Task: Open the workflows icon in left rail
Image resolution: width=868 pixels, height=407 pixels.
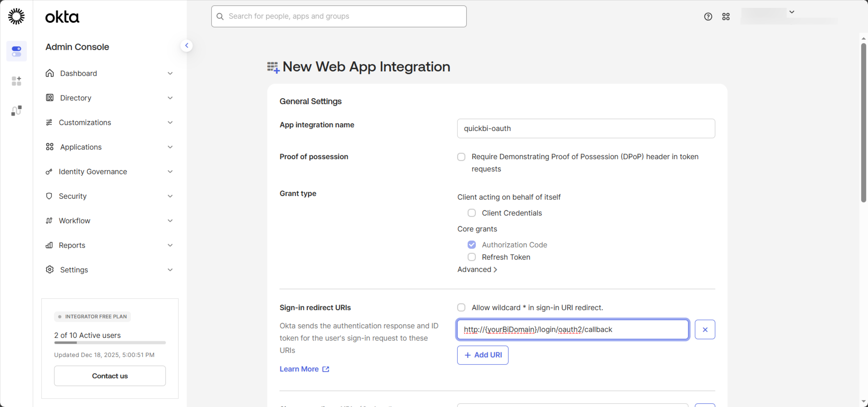Action: 17,110
